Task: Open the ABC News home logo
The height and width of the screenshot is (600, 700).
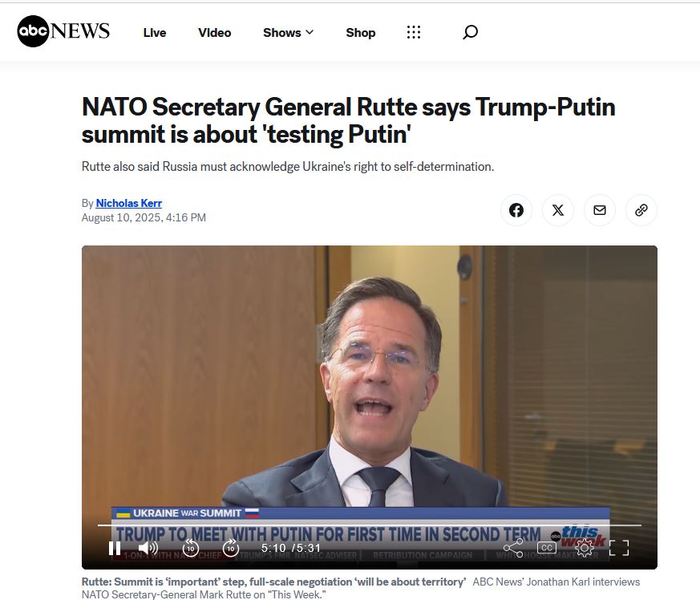Action: click(63, 31)
